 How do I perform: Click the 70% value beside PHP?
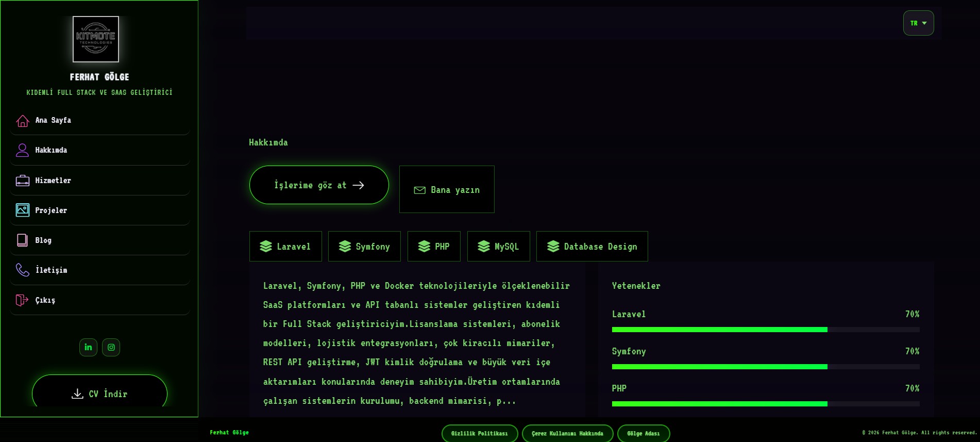[913, 388]
